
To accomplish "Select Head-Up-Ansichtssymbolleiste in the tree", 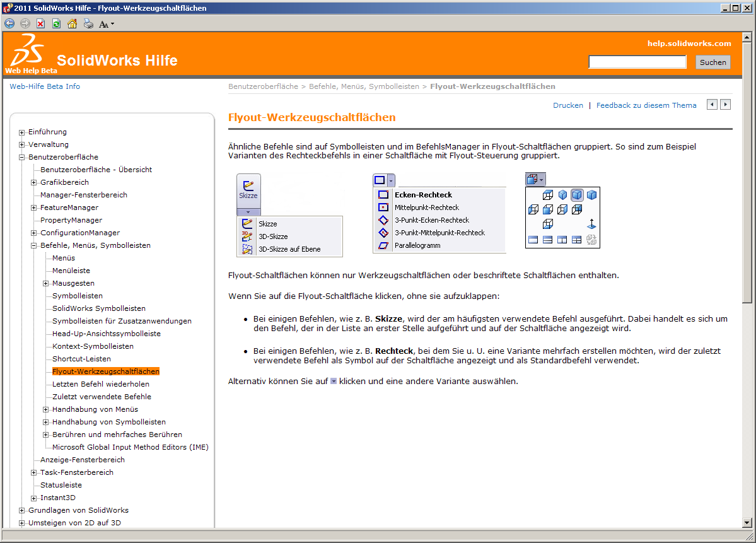I will 107,333.
